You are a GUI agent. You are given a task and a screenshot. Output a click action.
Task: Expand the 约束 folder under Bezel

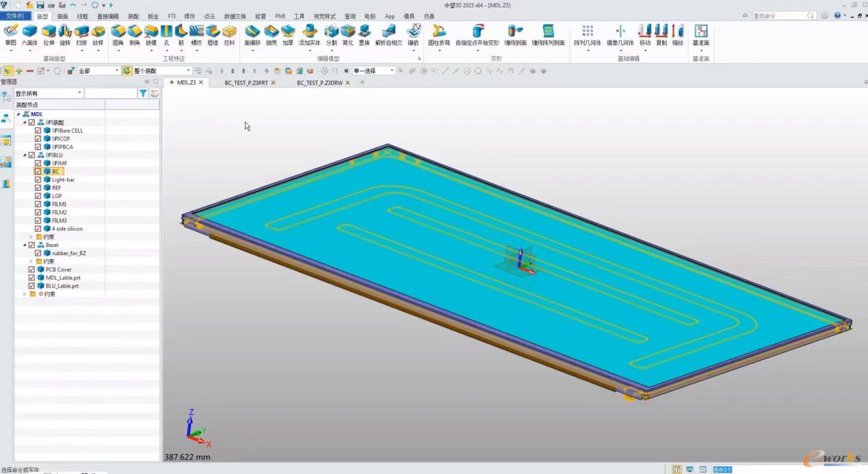(x=31, y=261)
